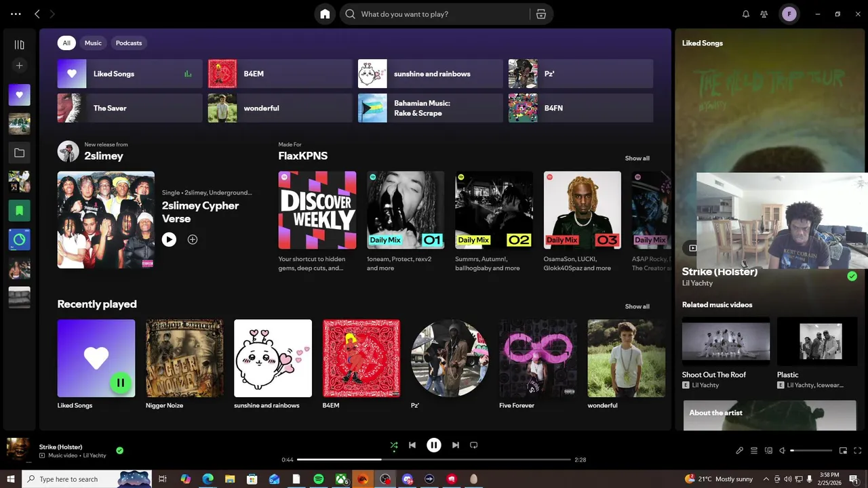Show all Made For FlaxKPNS items
Image resolution: width=868 pixels, height=488 pixels.
tap(637, 158)
